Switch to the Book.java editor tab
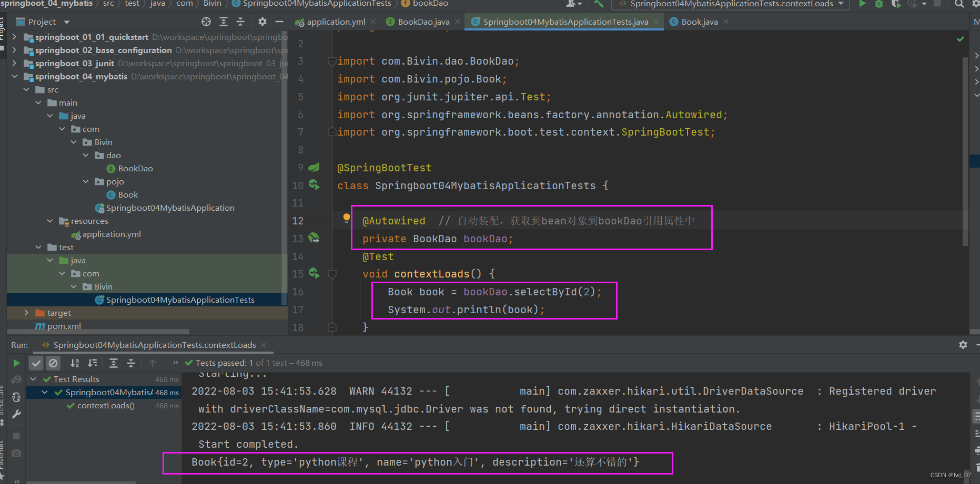 coord(699,22)
